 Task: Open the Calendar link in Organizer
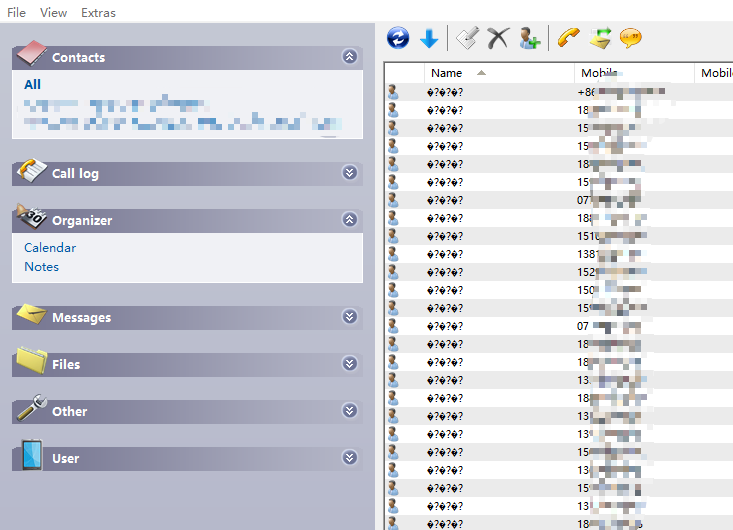click(x=50, y=248)
